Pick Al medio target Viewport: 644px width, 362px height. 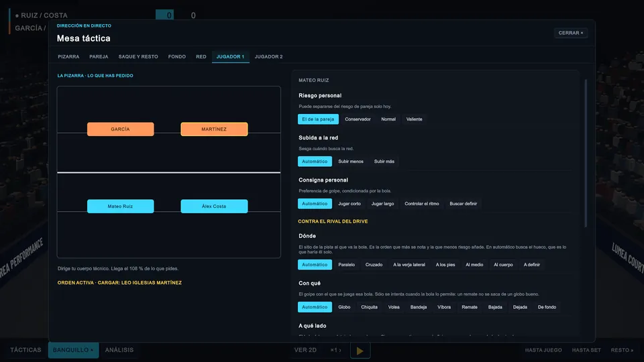tap(474, 265)
